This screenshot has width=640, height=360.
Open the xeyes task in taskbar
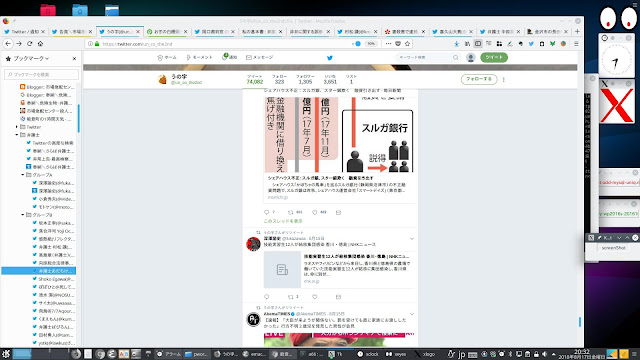tap(396, 354)
